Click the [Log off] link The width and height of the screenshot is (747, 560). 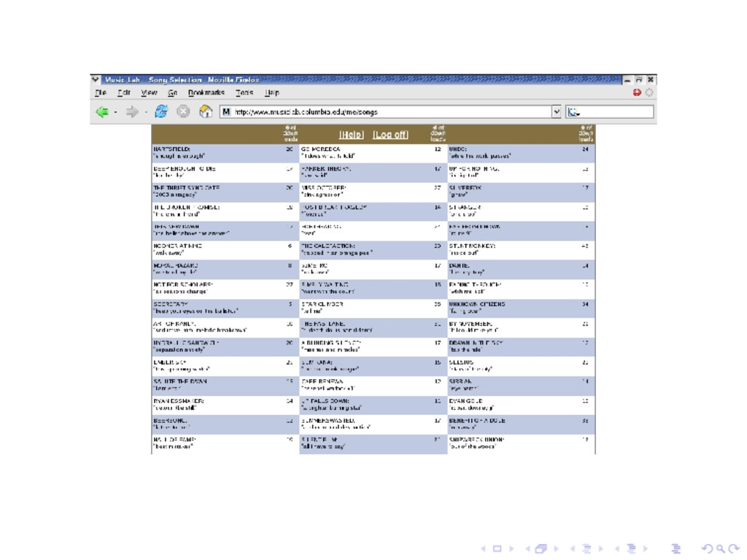(x=391, y=135)
